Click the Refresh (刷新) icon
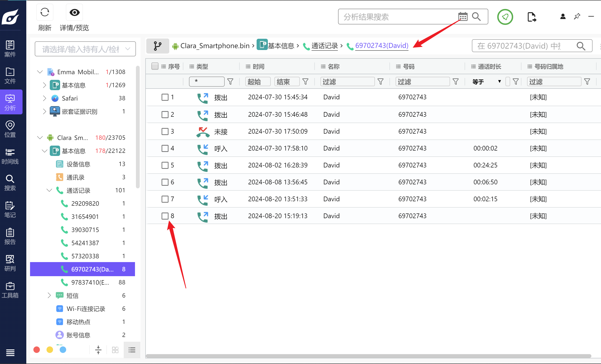The width and height of the screenshot is (601, 364). [x=45, y=12]
